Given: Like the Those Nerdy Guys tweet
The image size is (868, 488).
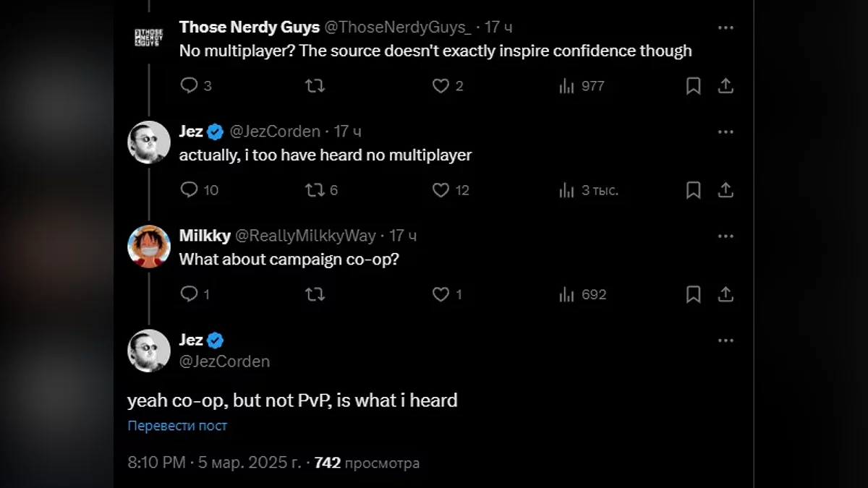Looking at the screenshot, I should [441, 86].
